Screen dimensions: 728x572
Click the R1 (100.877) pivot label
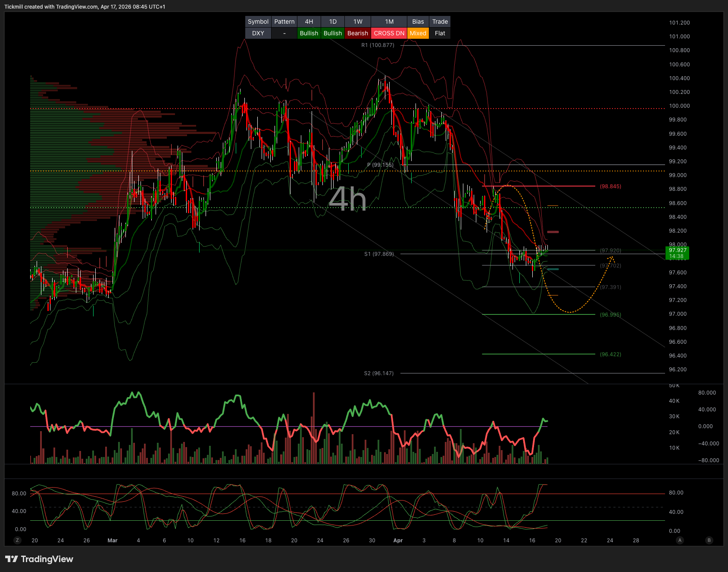(378, 45)
